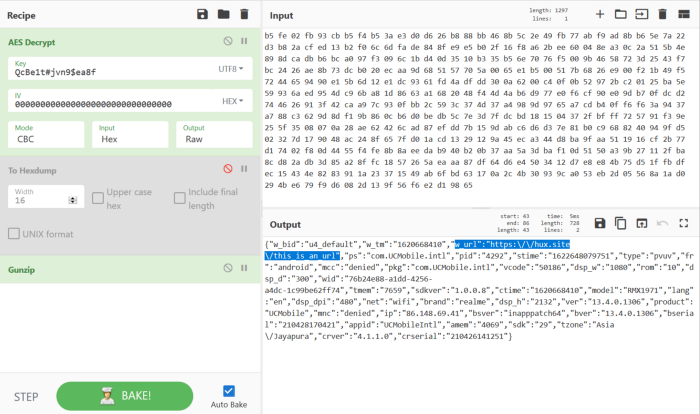Clear input and output
Viewport: 700px width, 414px height.
[x=662, y=14]
